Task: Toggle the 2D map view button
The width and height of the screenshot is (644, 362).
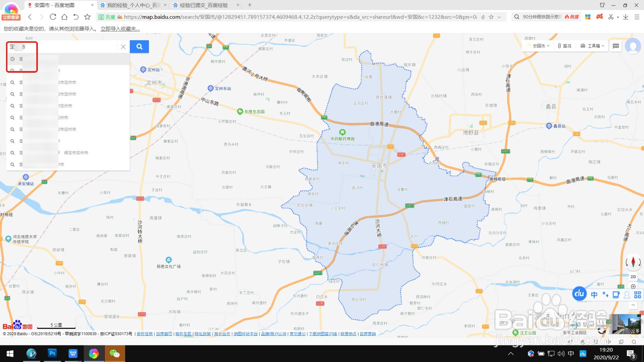Action: point(633,277)
